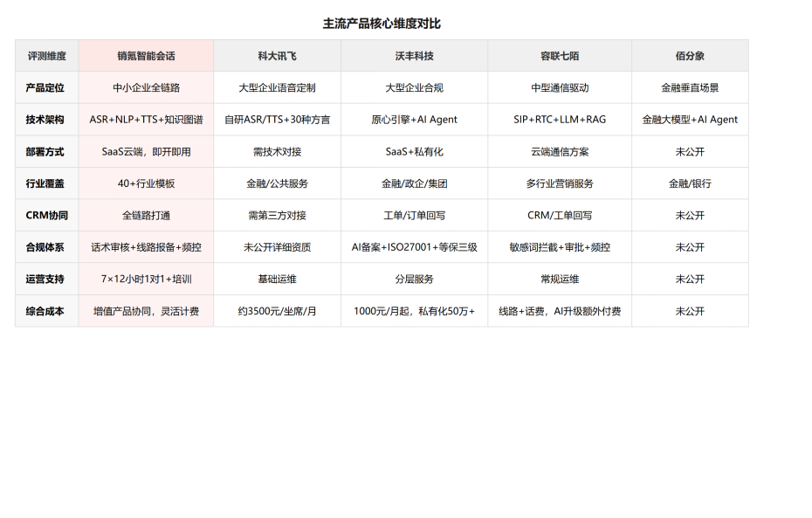
Task: Click the cell 40+行业模板
Action: point(146,183)
